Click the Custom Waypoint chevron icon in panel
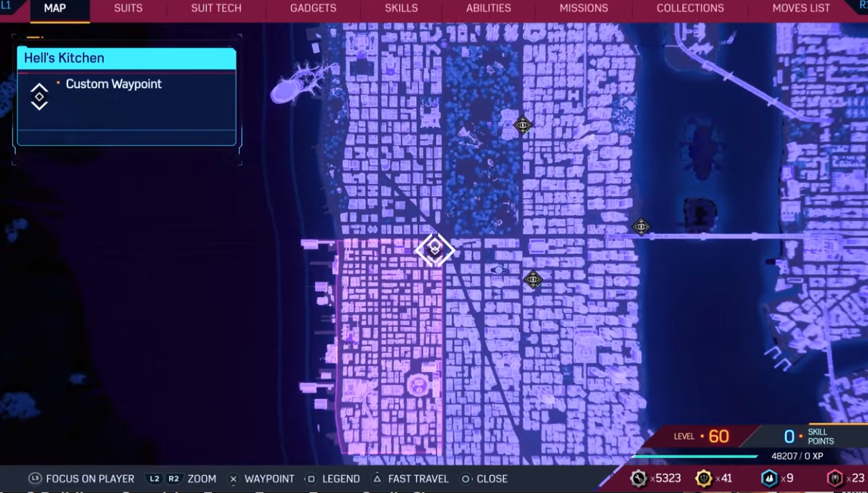 click(x=39, y=96)
